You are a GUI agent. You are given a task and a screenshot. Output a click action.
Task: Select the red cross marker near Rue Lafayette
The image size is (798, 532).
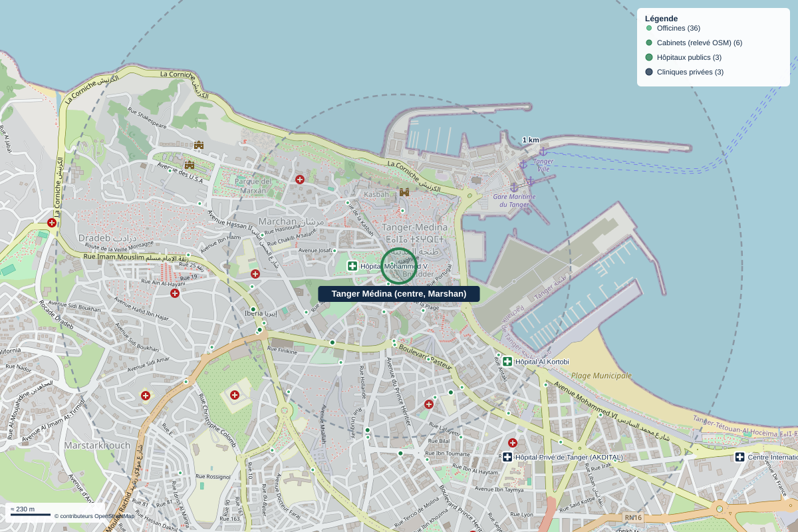coord(513,443)
